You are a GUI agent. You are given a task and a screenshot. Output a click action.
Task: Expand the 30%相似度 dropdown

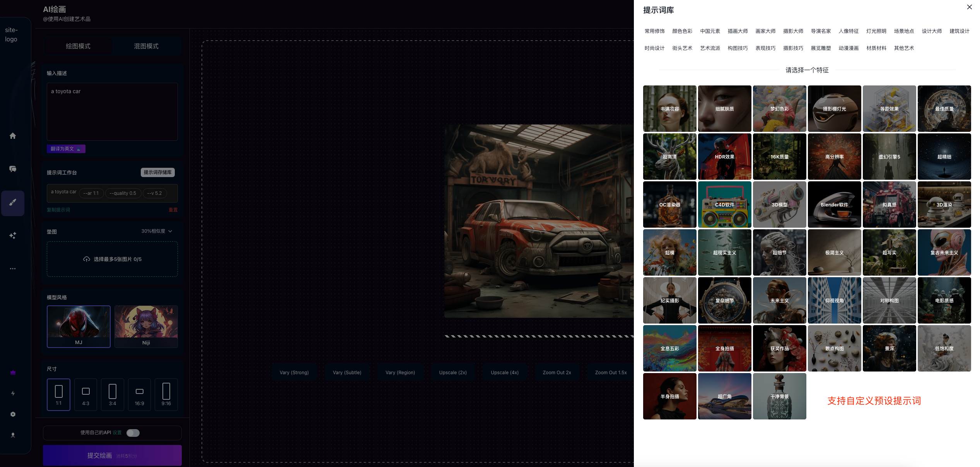pyautogui.click(x=157, y=231)
